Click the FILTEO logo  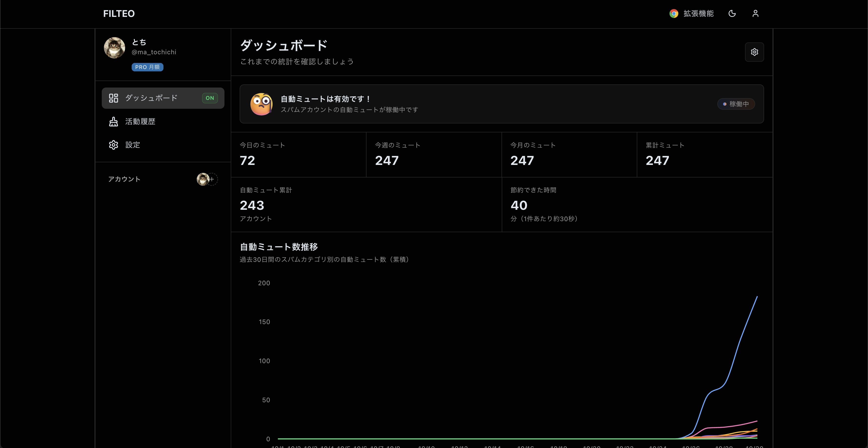point(119,14)
